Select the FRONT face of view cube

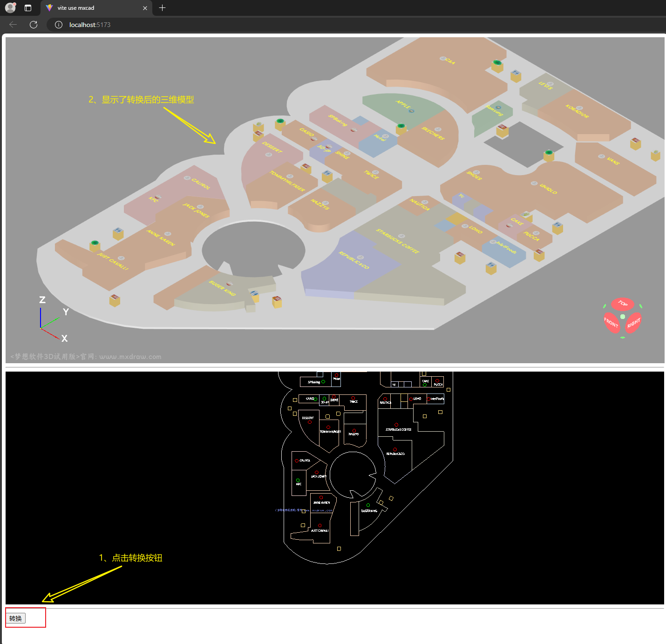(x=612, y=322)
